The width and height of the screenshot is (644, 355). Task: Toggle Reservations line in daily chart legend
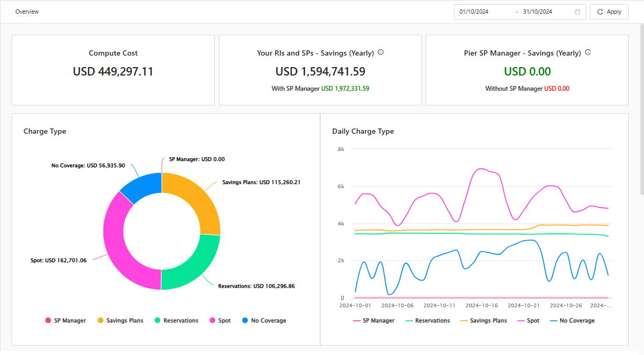[427, 320]
